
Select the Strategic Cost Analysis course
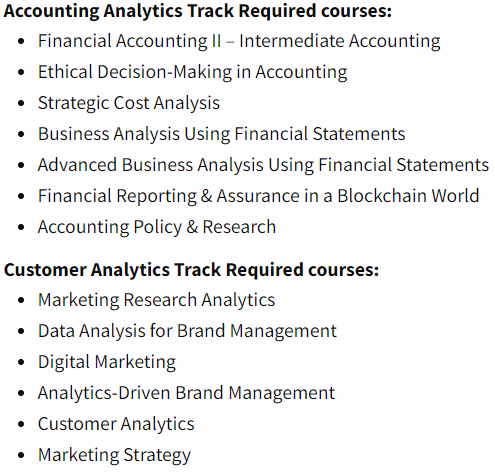[x=129, y=103]
